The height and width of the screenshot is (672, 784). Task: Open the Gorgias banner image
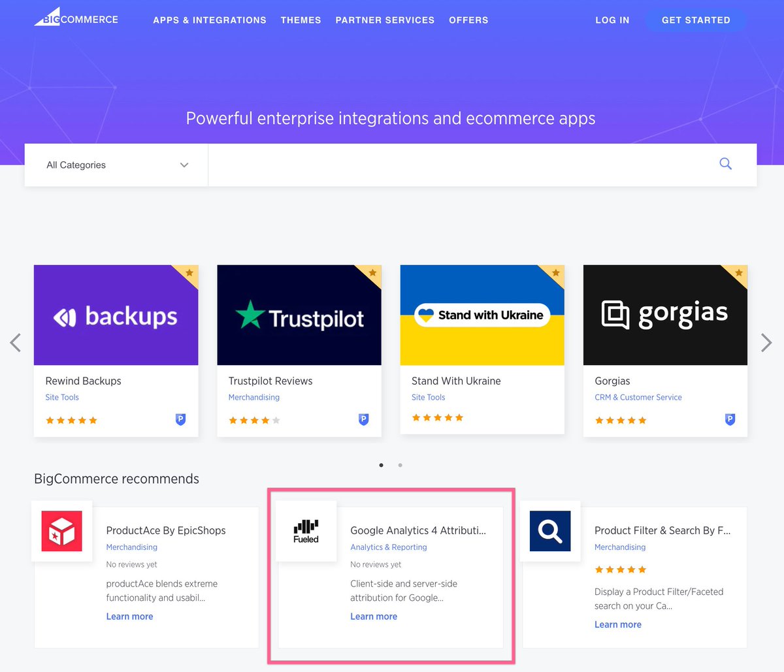click(x=665, y=315)
